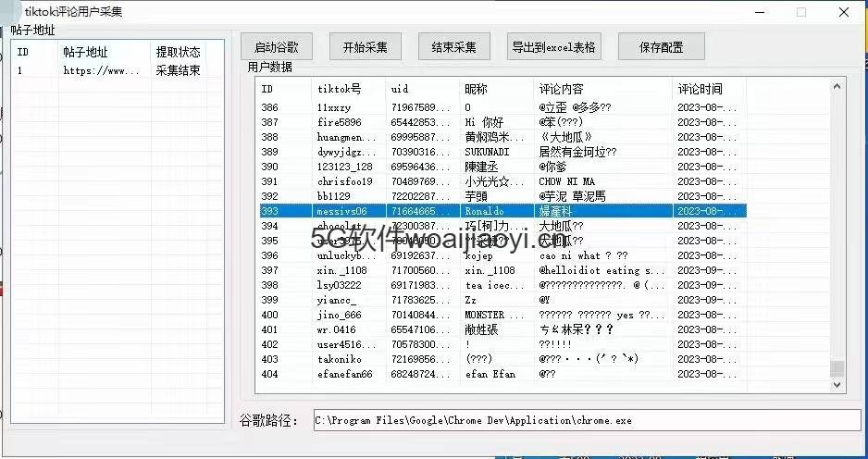This screenshot has width=868, height=459.
Task: Click the user data scrollbar thumb
Action: (837, 368)
